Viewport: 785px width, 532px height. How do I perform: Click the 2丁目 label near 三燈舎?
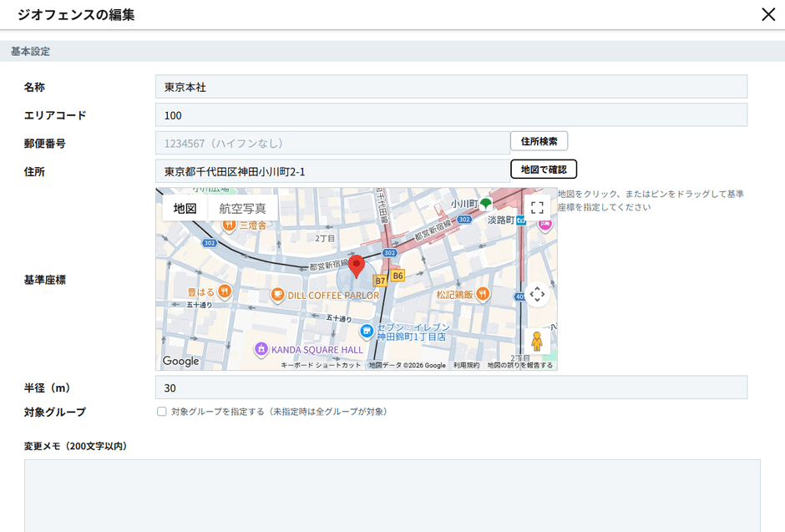click(x=325, y=238)
